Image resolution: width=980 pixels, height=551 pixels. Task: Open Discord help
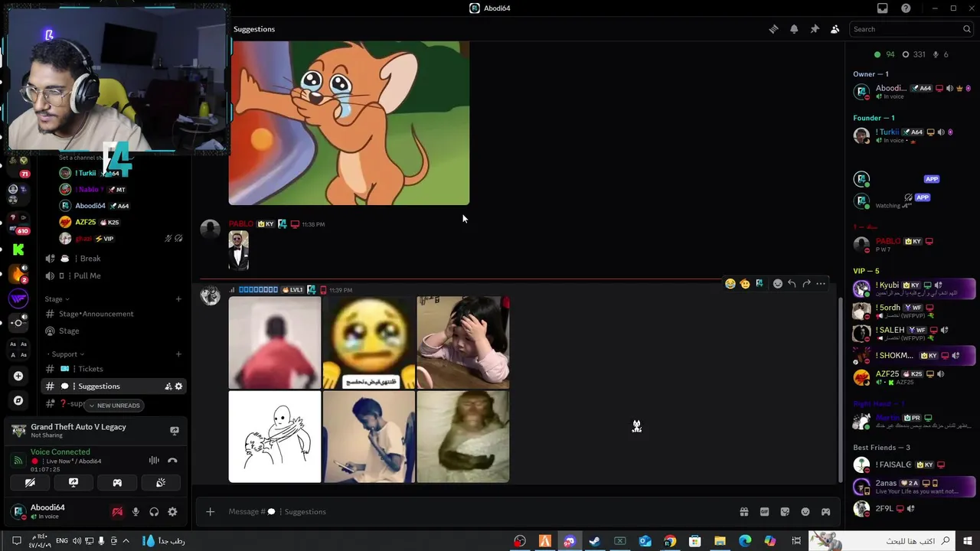[906, 8]
